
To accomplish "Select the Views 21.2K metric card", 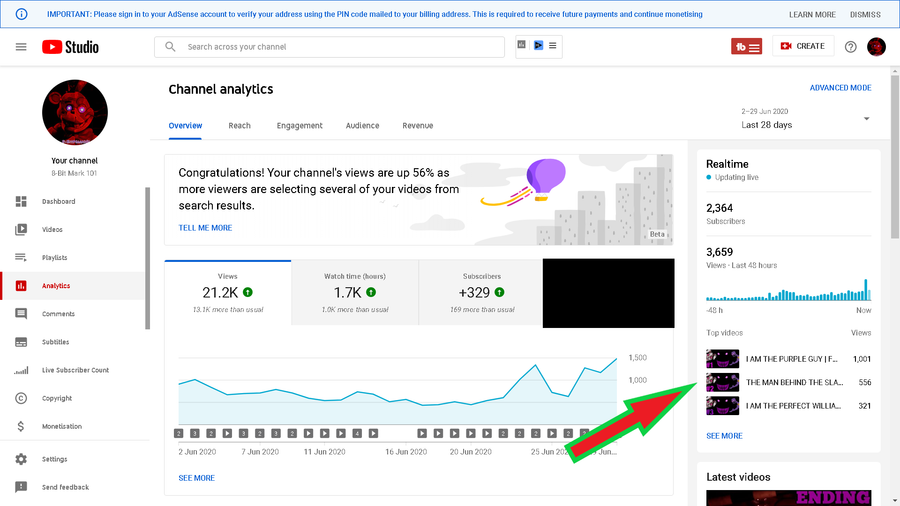I will pos(228,293).
